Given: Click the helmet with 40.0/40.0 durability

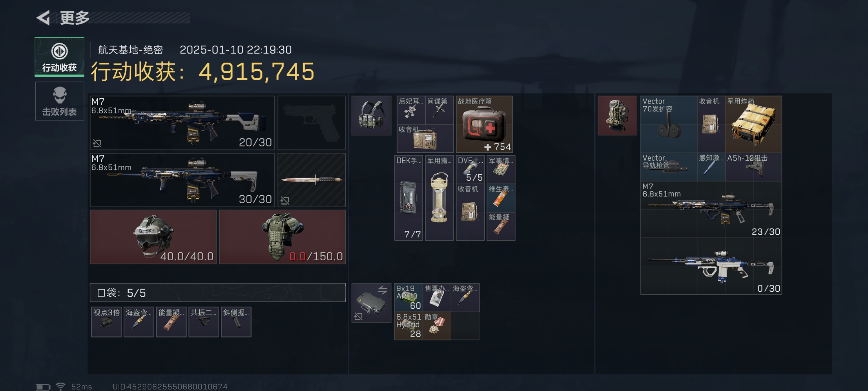Looking at the screenshot, I should tap(153, 237).
